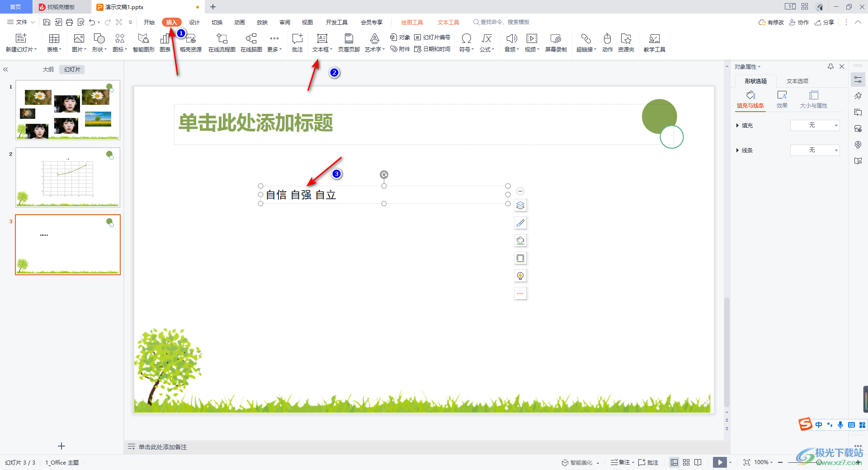Click the smart idea lightbulb floating icon

[x=520, y=276]
